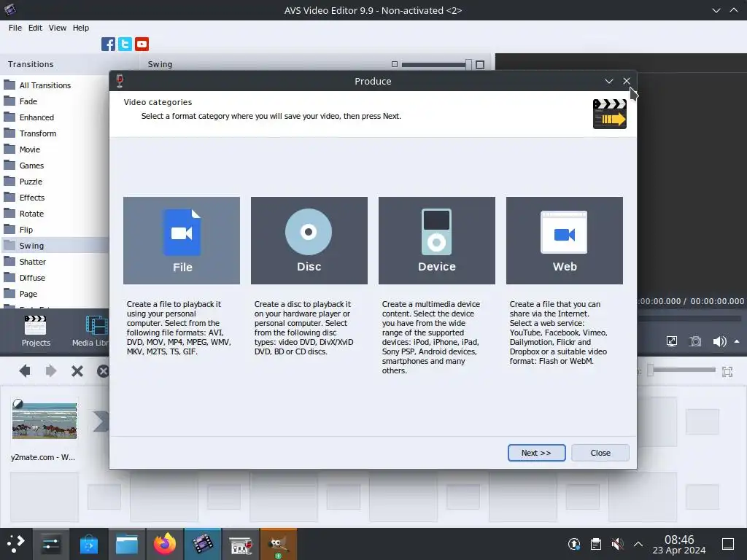747x560 pixels.
Task: Click the small thumbnails size icon
Action: click(x=395, y=64)
